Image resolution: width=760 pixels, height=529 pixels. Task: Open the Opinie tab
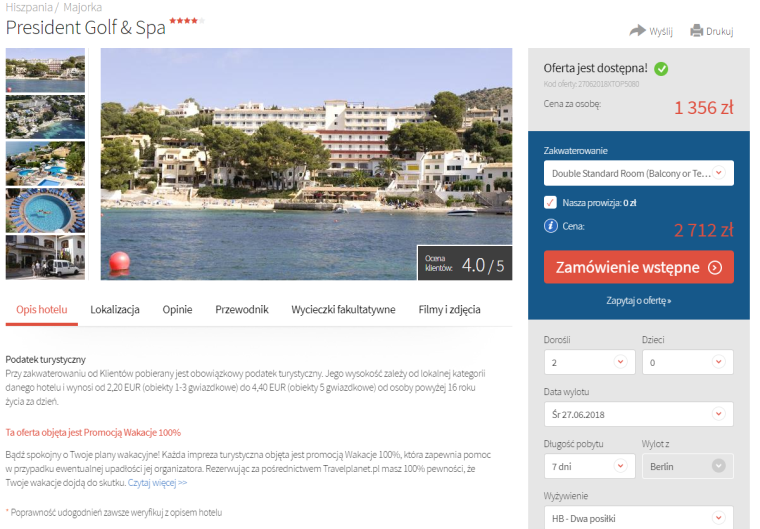(x=177, y=309)
